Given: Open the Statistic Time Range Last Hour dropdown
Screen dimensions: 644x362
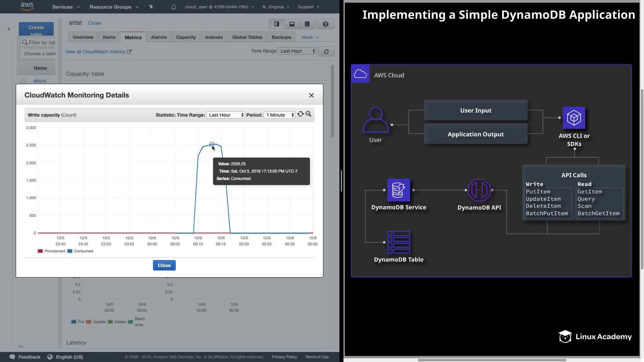Looking at the screenshot, I should click(226, 115).
